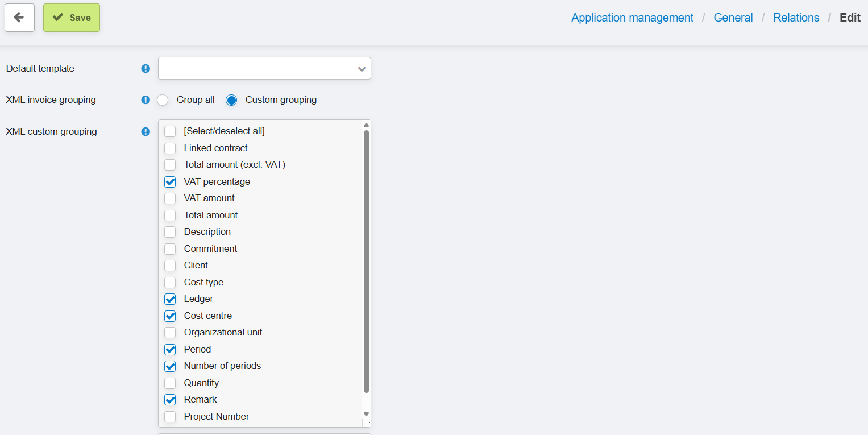
Task: Uncheck the Ledger checkbox
Action: click(170, 299)
